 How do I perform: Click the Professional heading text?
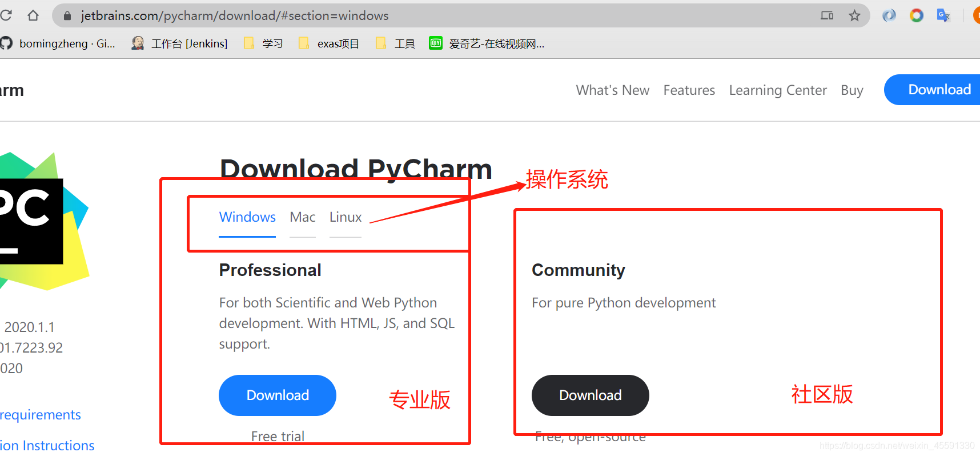[x=270, y=270]
